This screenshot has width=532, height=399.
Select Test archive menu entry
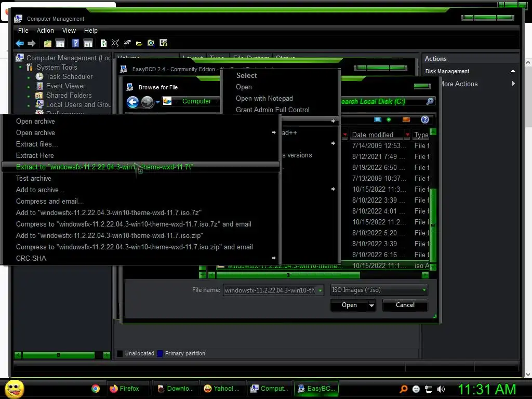140,179
